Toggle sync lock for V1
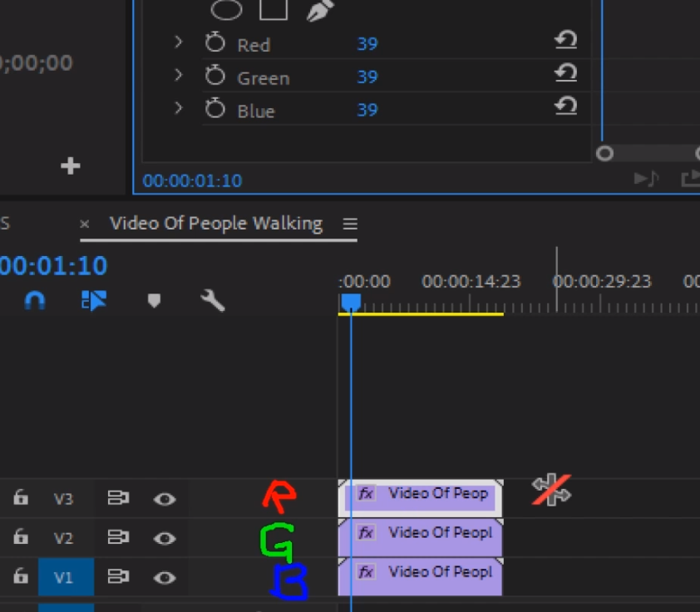This screenshot has height=612, width=700. pyautogui.click(x=118, y=576)
